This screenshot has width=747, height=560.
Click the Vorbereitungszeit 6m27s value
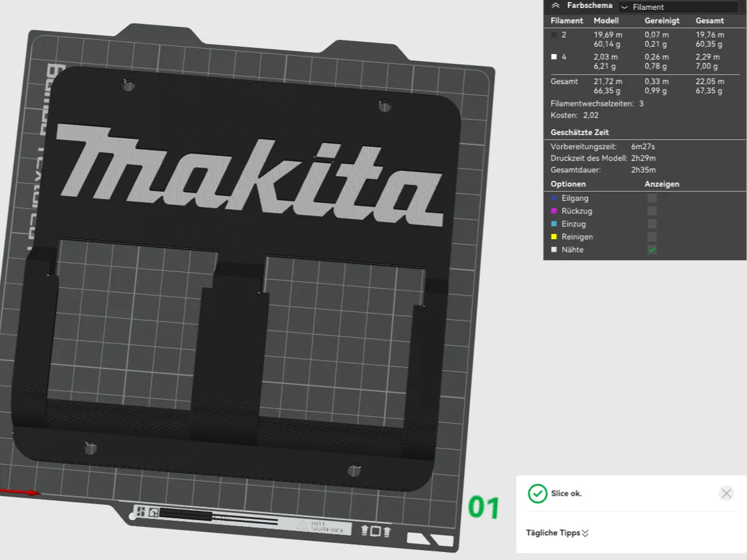point(643,146)
